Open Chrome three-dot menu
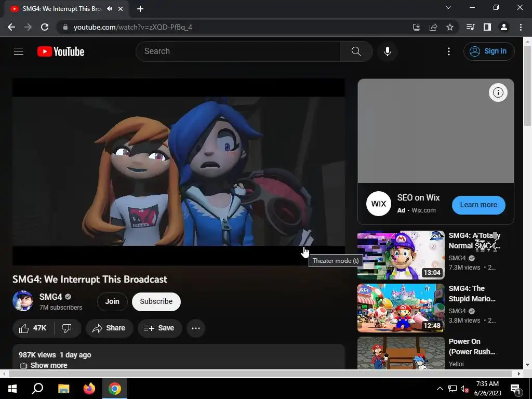The width and height of the screenshot is (532, 399). click(x=521, y=27)
